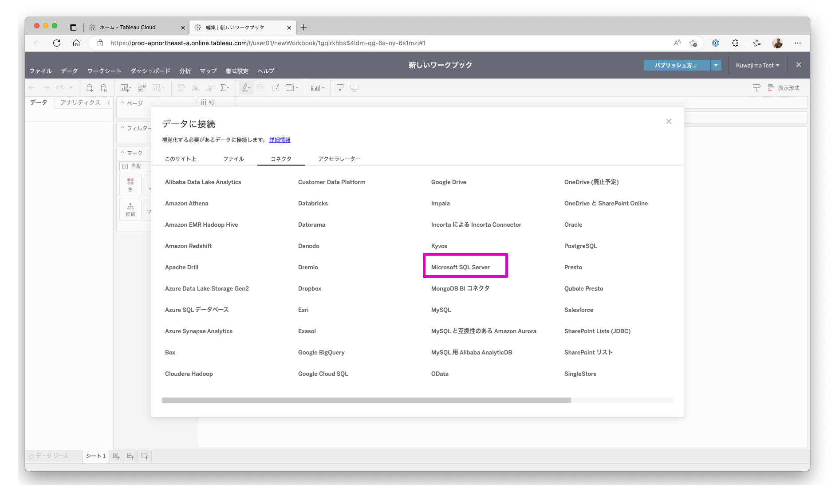Open the ファイル menu
This screenshot has height=504, width=835.
point(41,71)
